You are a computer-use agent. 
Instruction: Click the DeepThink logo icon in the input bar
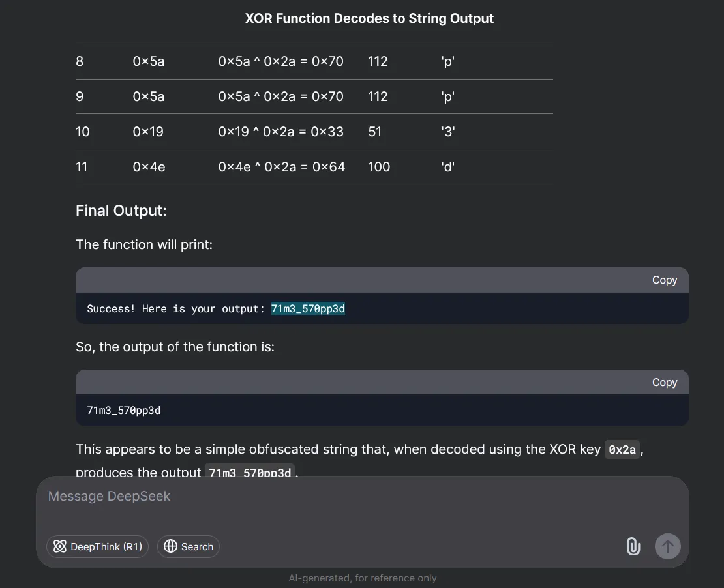(x=60, y=546)
